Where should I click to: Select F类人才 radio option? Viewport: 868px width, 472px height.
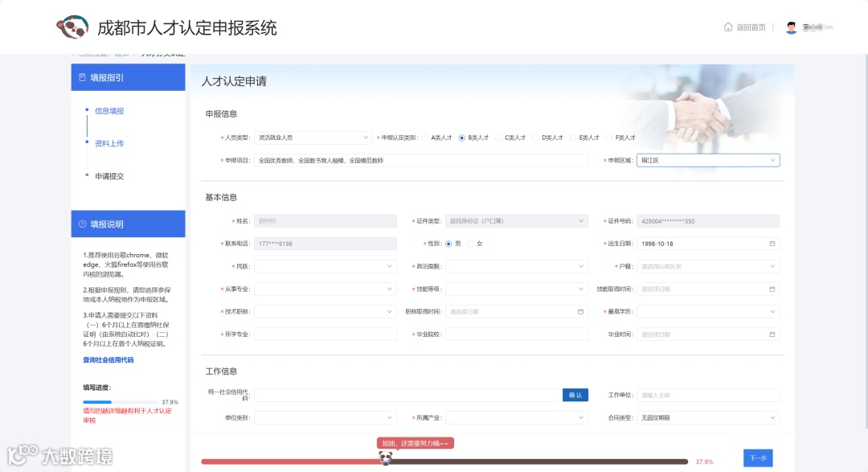609,138
